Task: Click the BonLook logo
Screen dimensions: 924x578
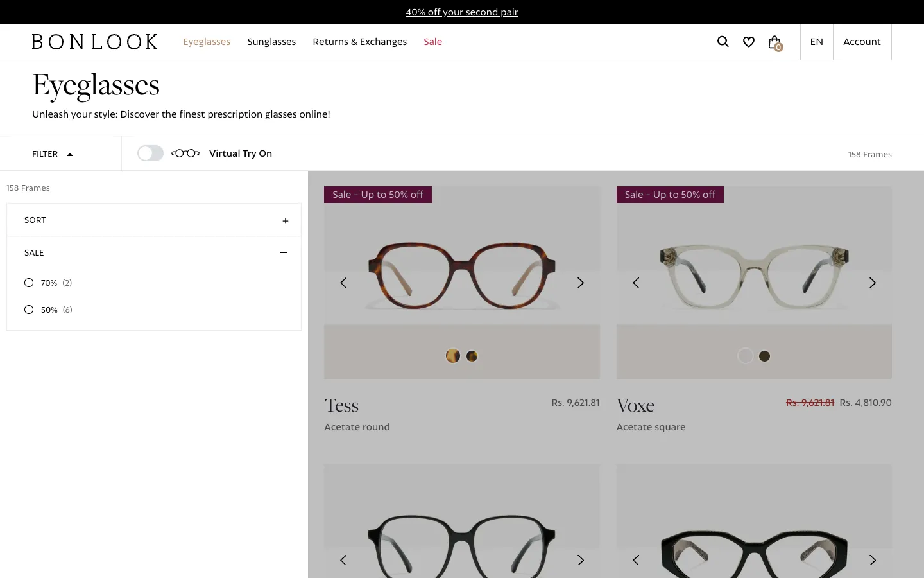Action: click(x=95, y=42)
